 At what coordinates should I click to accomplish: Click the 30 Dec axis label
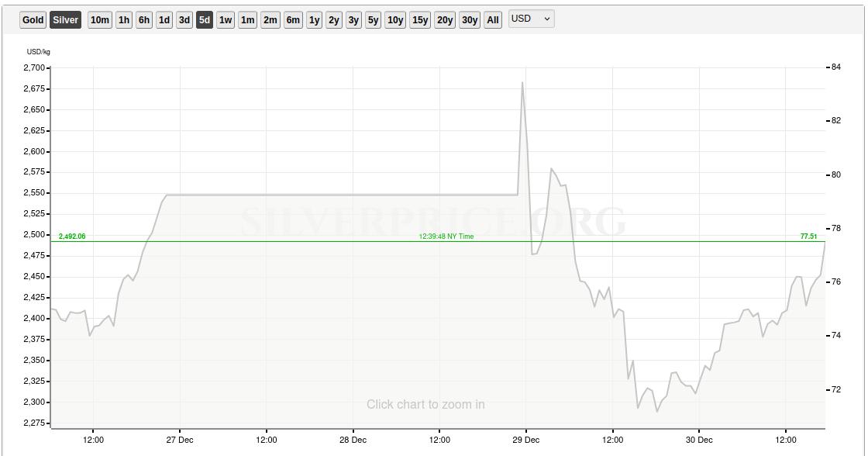699,440
